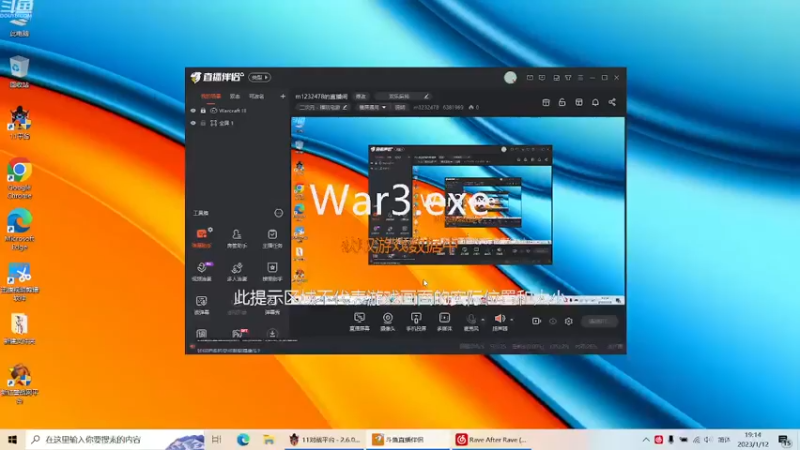Click the tip text link in bottom-left status bar

(x=229, y=351)
